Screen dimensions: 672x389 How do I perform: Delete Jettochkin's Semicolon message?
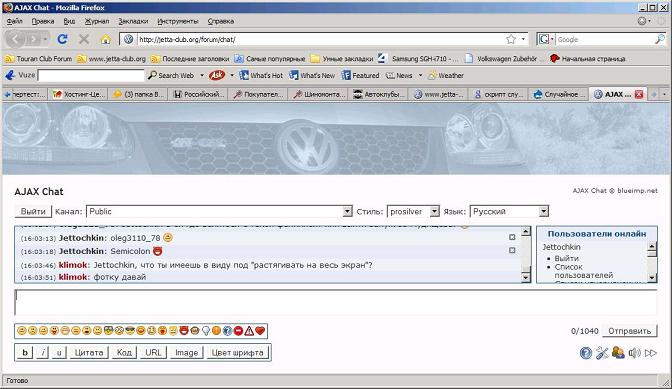click(x=512, y=250)
